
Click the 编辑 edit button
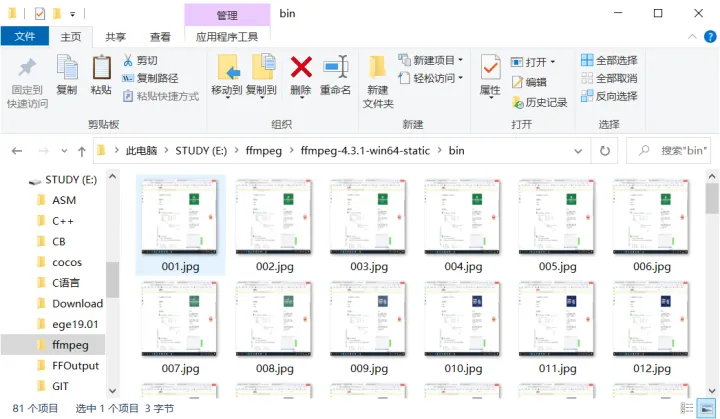(x=529, y=82)
